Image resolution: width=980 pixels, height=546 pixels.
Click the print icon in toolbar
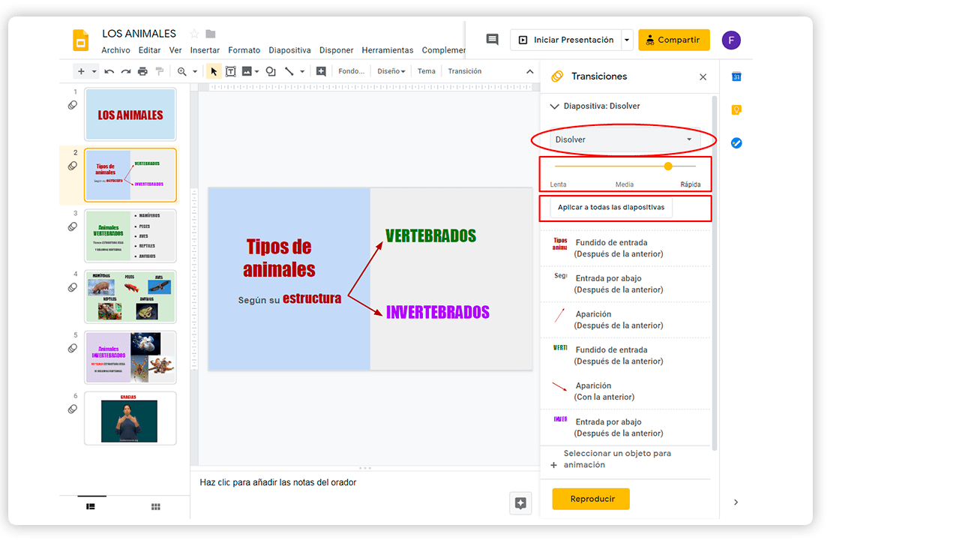142,71
